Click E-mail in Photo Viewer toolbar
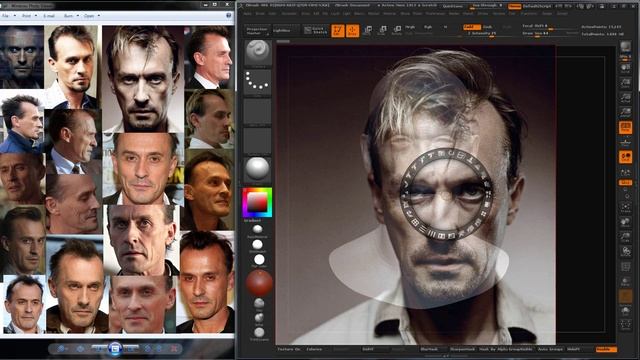 point(49,16)
